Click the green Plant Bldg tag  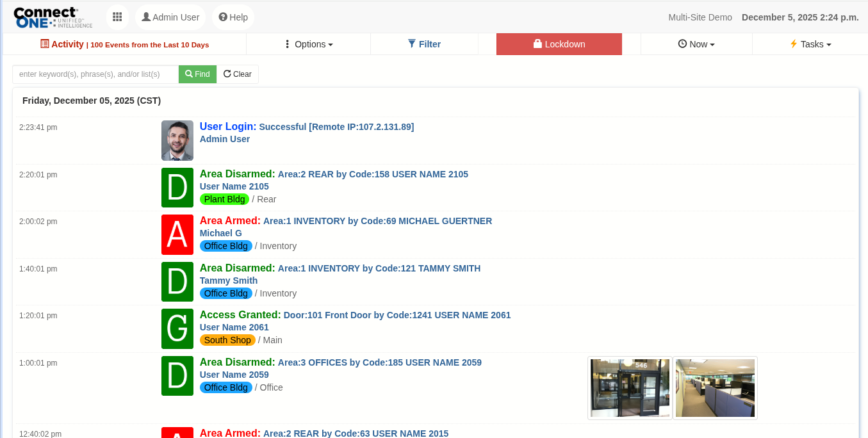(224, 199)
